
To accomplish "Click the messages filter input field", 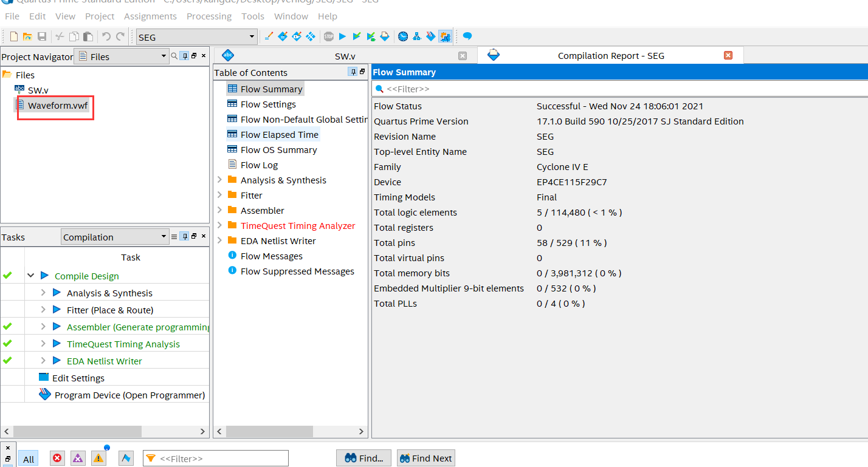I will click(216, 458).
